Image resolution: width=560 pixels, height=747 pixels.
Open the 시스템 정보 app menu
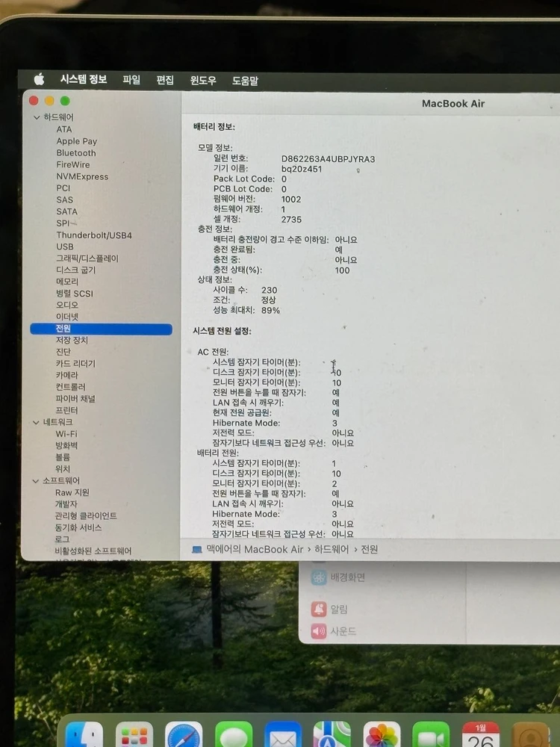[x=84, y=79]
